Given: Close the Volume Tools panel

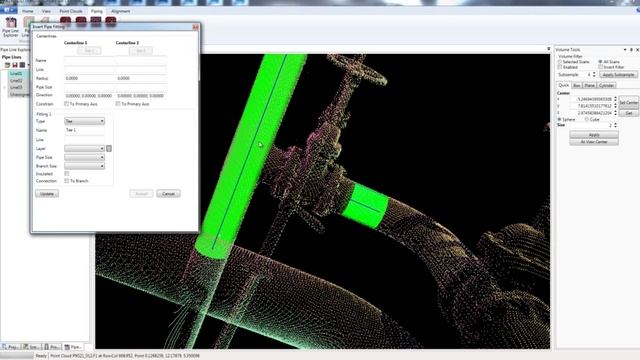Looking at the screenshot, I should point(637,50).
